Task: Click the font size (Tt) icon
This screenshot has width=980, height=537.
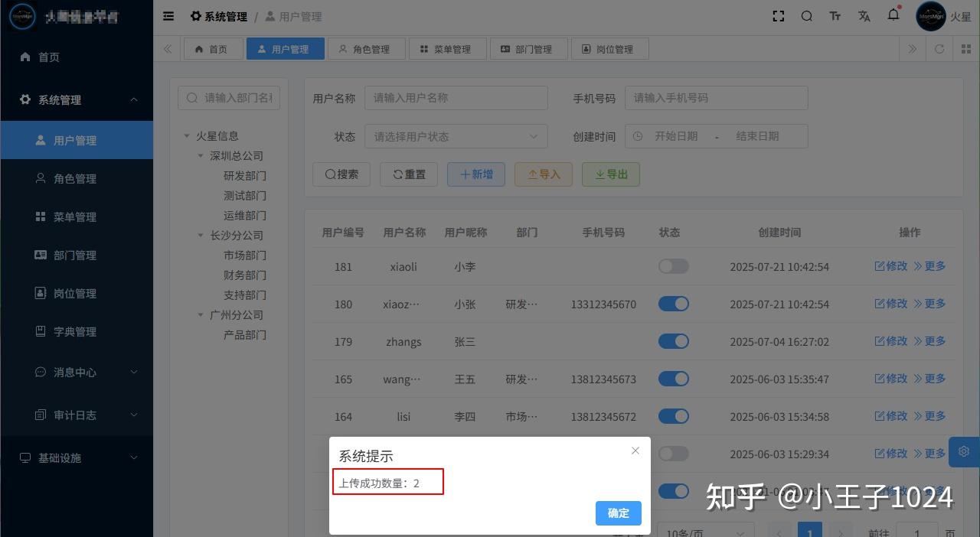Action: (x=835, y=15)
